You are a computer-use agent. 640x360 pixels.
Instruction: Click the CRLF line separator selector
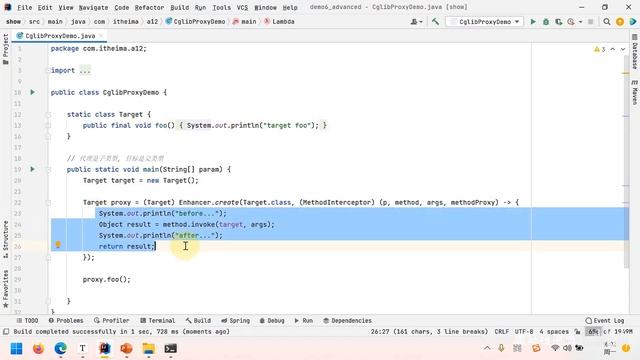pos(502,332)
